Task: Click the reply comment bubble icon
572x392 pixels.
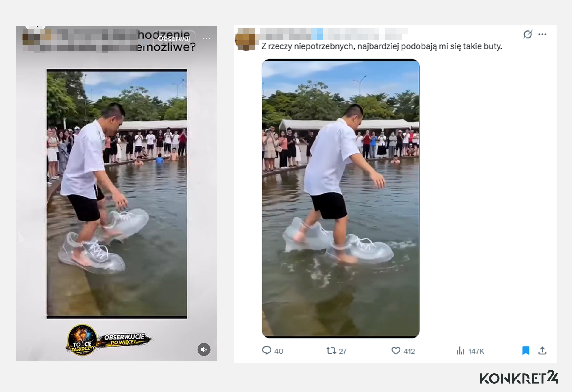Action: point(267,350)
